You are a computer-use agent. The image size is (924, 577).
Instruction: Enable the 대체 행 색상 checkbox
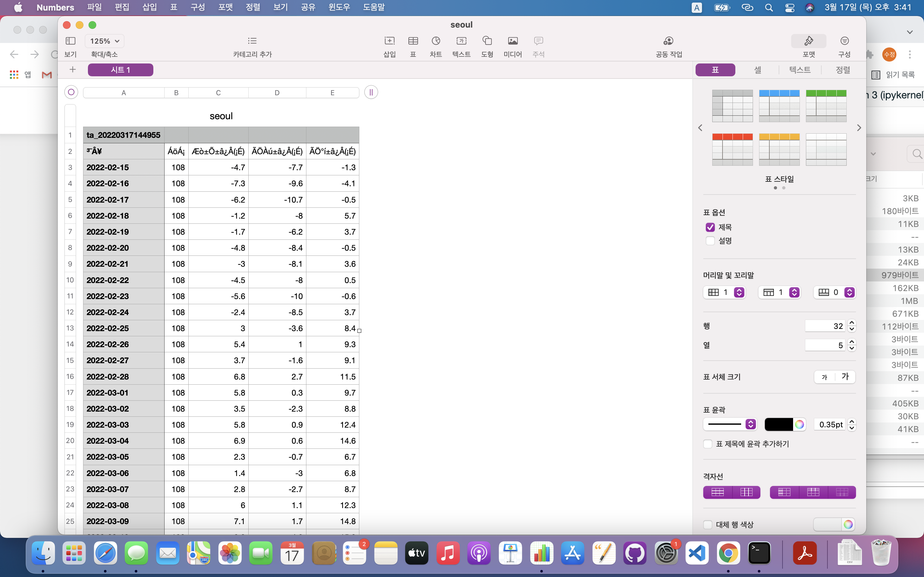click(x=707, y=525)
